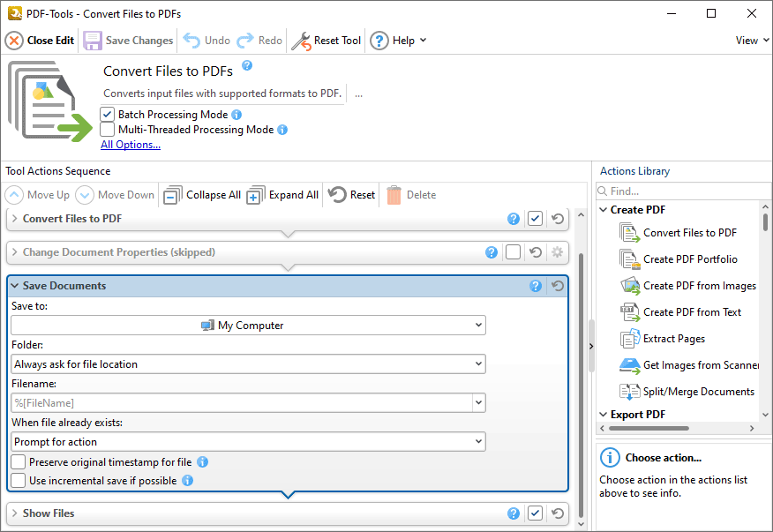
Task: Click Reset in actions sequence toolbar
Action: point(351,195)
